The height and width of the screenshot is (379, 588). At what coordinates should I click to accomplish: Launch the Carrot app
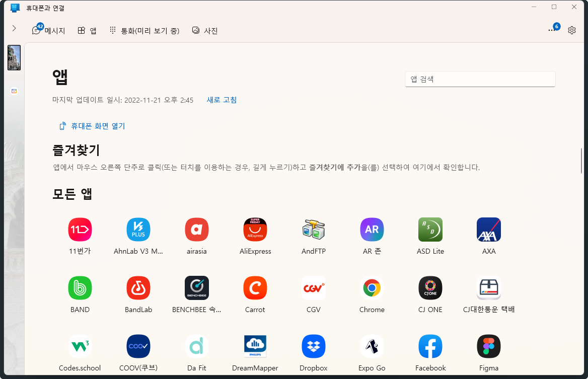coord(255,288)
